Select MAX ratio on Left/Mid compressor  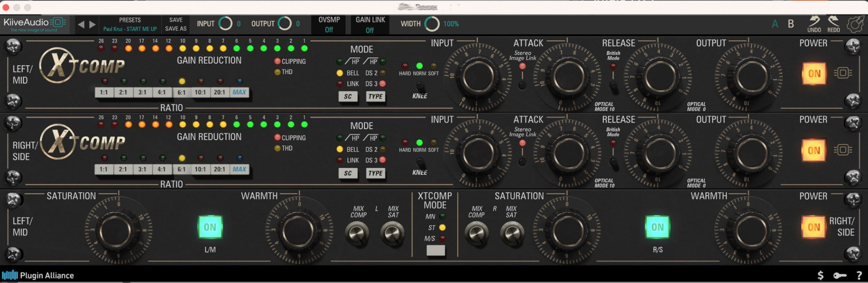[239, 92]
